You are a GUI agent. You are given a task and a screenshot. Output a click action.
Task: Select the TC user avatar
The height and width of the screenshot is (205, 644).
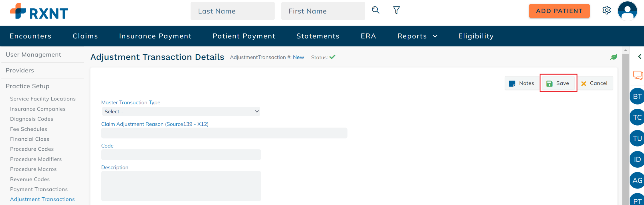click(x=637, y=117)
